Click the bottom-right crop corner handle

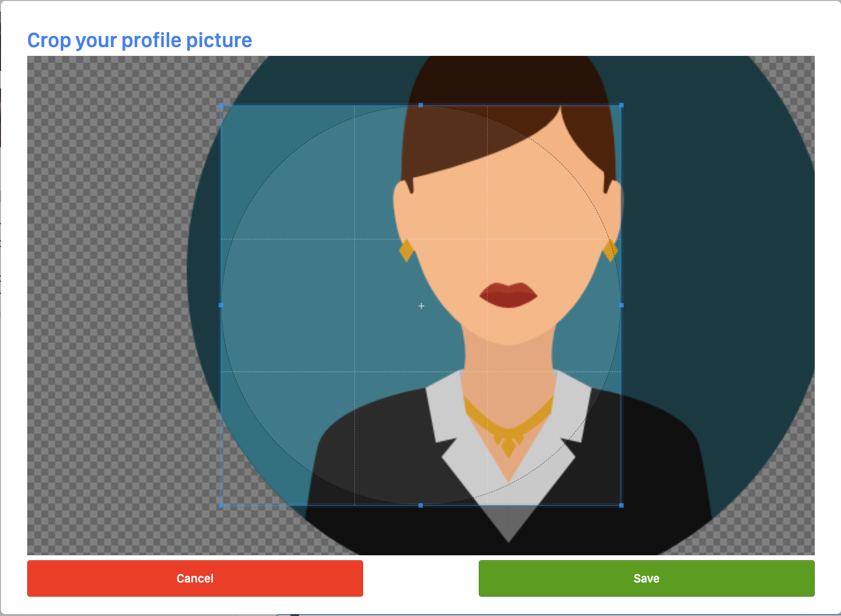point(621,505)
